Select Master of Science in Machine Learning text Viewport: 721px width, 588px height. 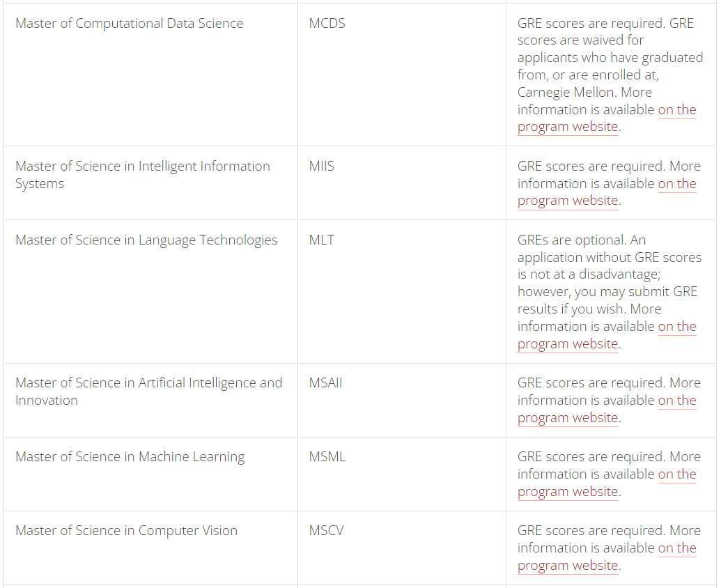(130, 457)
